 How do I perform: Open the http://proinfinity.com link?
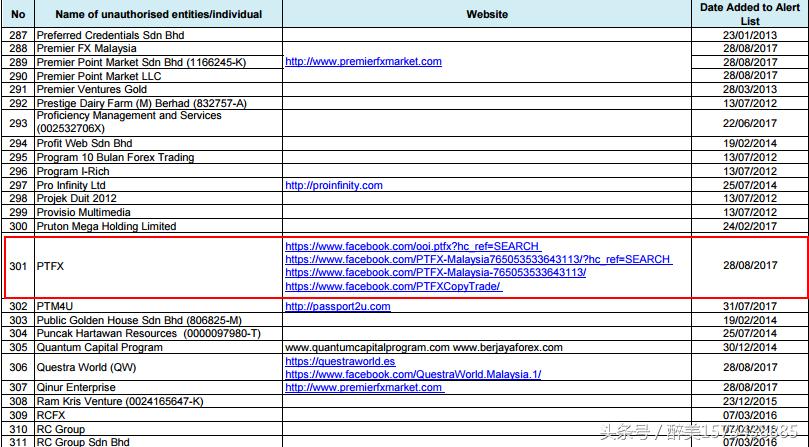pos(334,185)
